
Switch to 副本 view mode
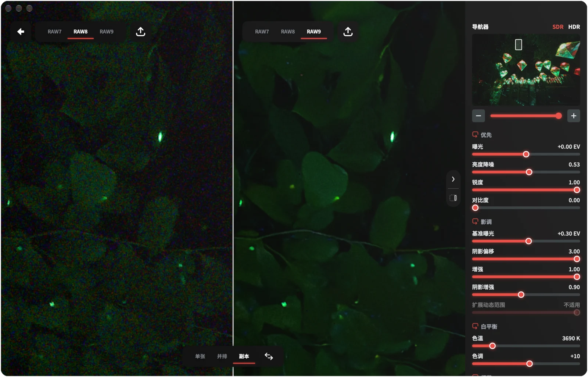pyautogui.click(x=244, y=356)
